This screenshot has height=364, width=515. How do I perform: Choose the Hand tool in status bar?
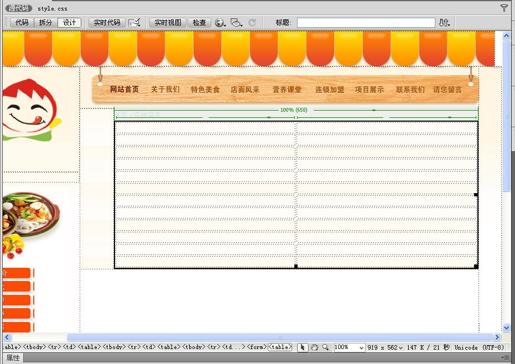(x=314, y=347)
